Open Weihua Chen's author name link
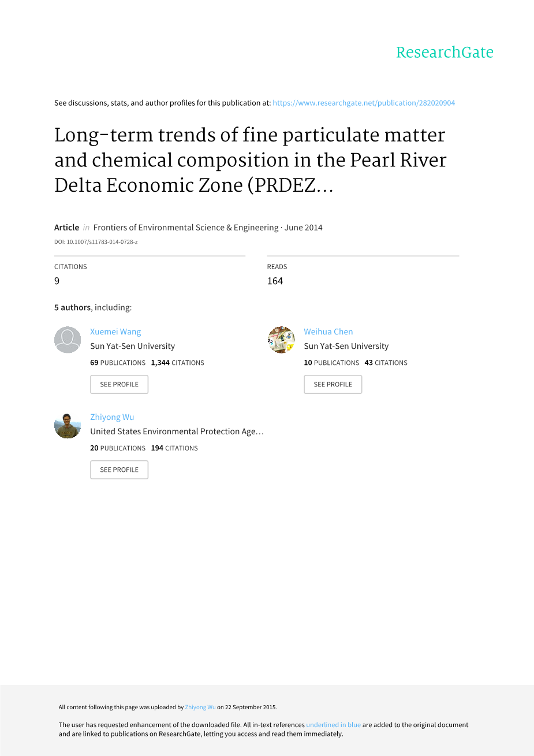 click(328, 332)
